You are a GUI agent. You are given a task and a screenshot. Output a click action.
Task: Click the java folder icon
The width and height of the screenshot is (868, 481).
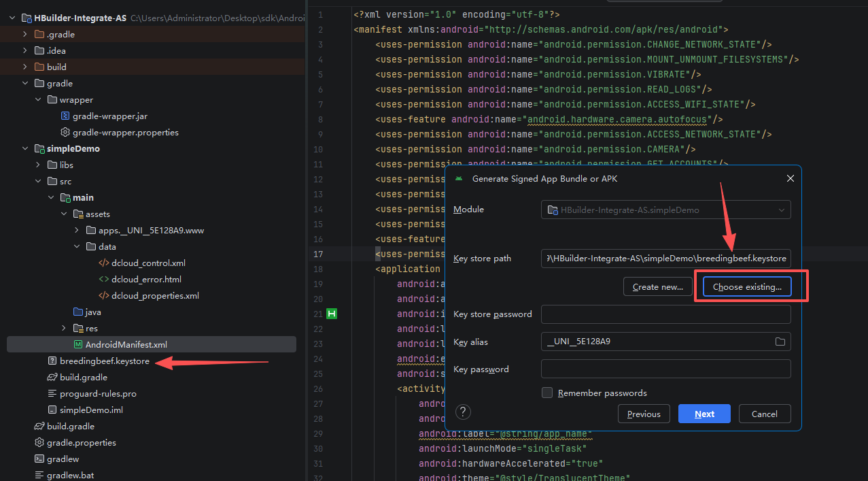pos(78,312)
